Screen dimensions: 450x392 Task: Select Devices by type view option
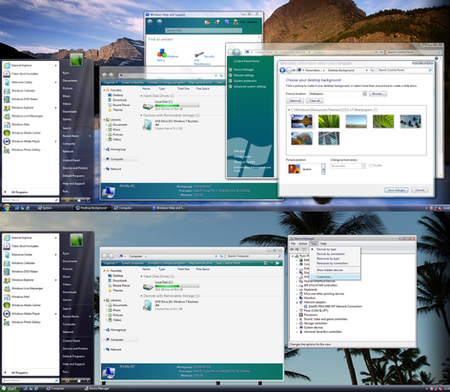coord(335,249)
